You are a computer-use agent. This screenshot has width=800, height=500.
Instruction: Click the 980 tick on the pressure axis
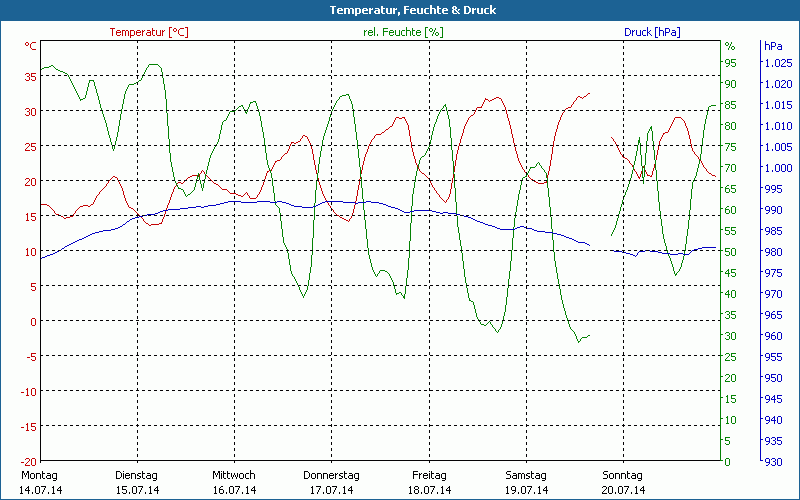pos(773,252)
